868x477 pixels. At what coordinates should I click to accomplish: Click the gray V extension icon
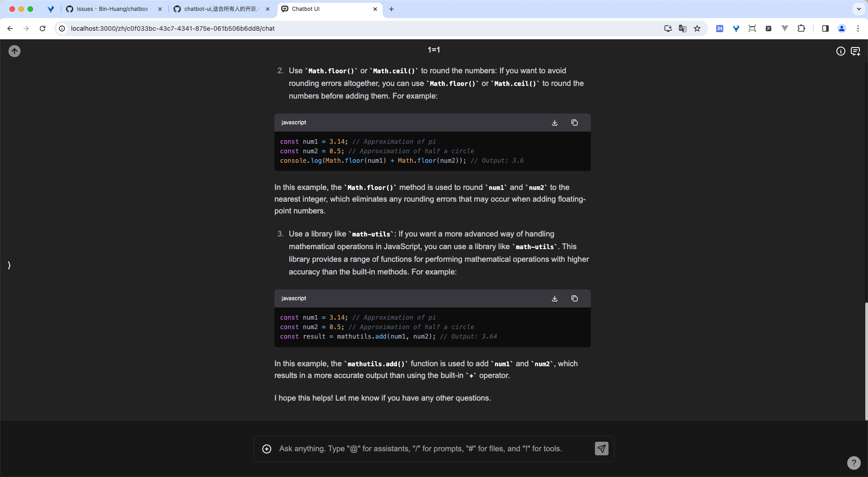coord(785,28)
